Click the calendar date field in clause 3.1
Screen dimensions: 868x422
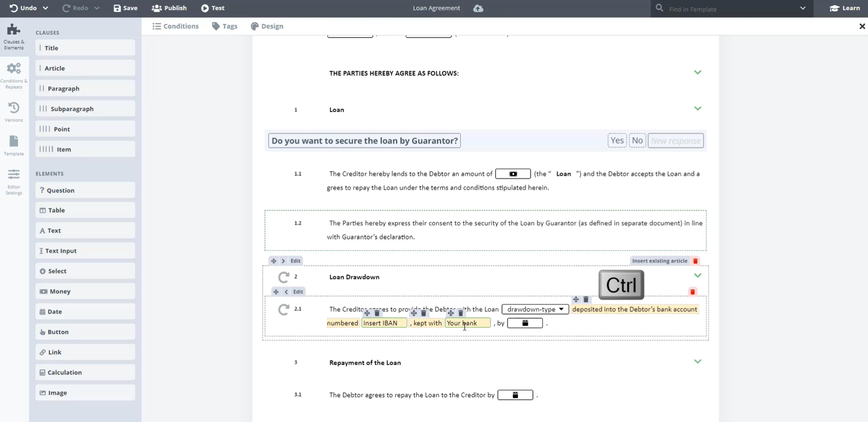click(x=515, y=395)
